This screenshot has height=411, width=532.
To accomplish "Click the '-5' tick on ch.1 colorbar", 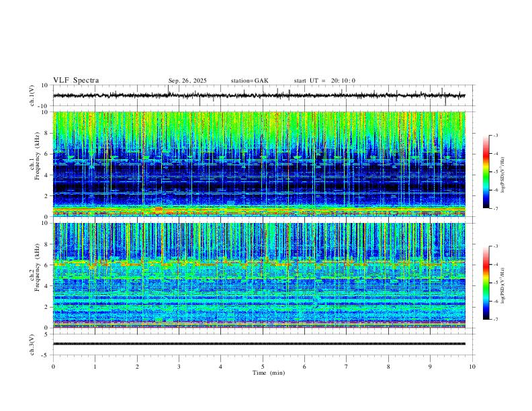I will 495,172.
